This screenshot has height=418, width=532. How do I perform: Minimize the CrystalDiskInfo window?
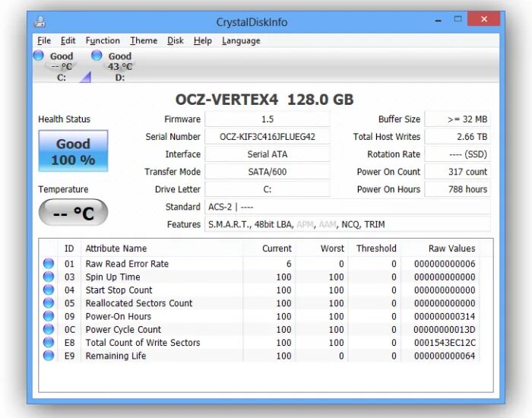pyautogui.click(x=439, y=20)
